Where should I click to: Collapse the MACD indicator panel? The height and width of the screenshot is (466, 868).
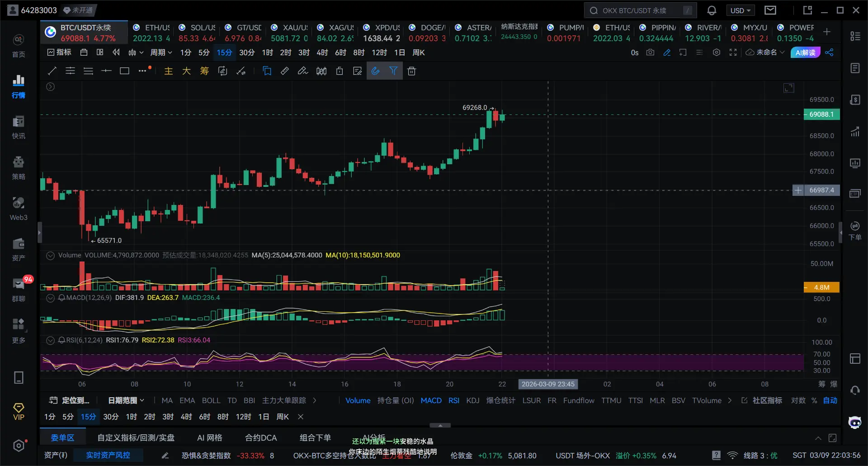(x=50, y=298)
